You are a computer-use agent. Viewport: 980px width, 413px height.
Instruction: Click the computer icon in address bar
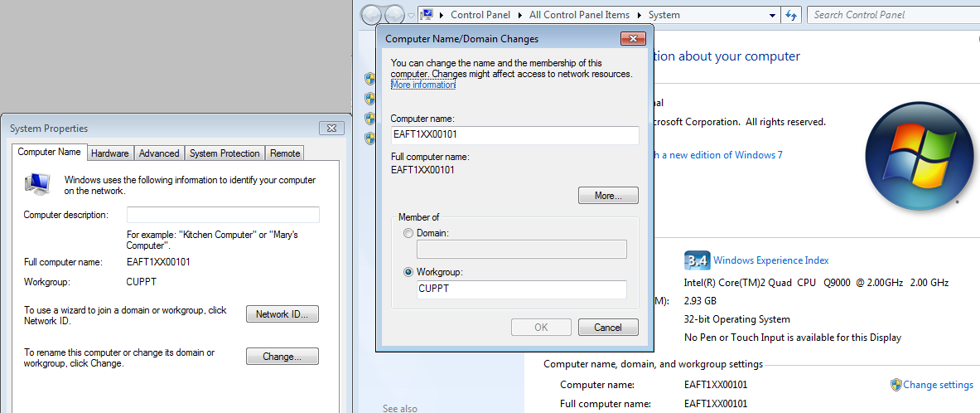coord(427,15)
